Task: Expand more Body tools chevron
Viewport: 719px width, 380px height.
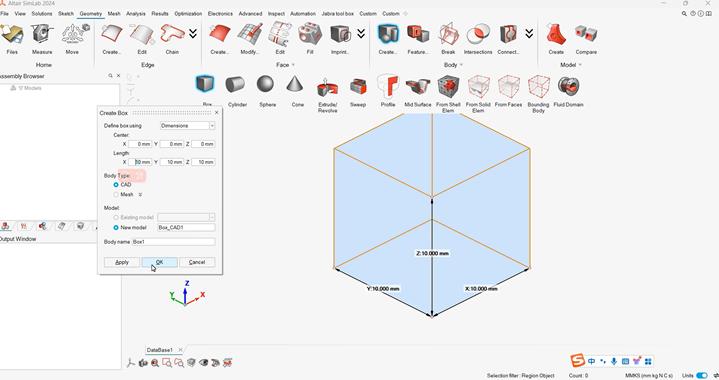Action: point(529,34)
